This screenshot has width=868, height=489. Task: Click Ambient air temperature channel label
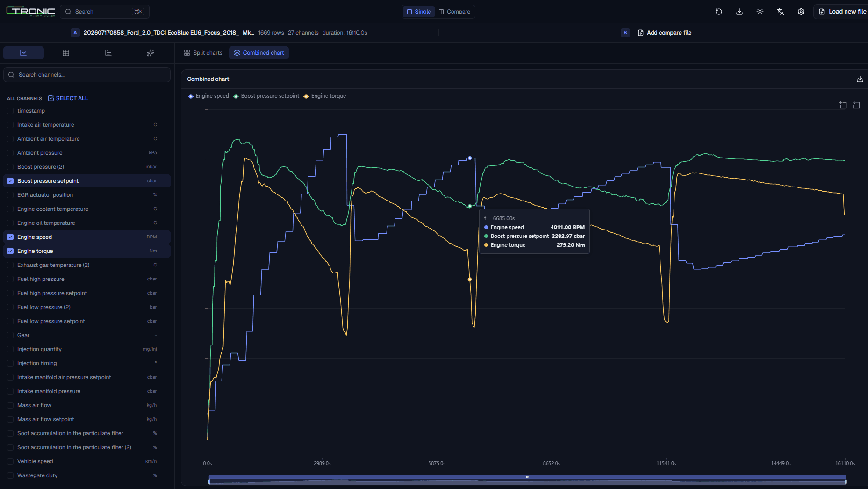tap(49, 139)
